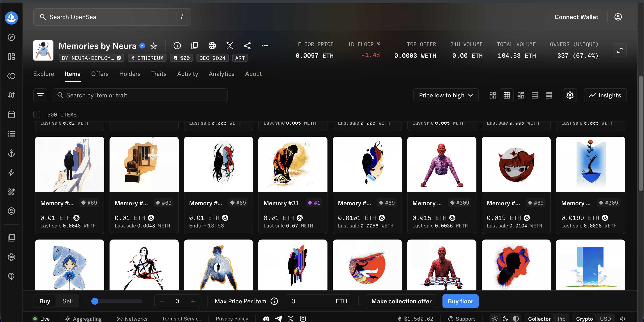The width and height of the screenshot is (644, 322).
Task: Open the collection X (Twitter) icon
Action: 230,46
